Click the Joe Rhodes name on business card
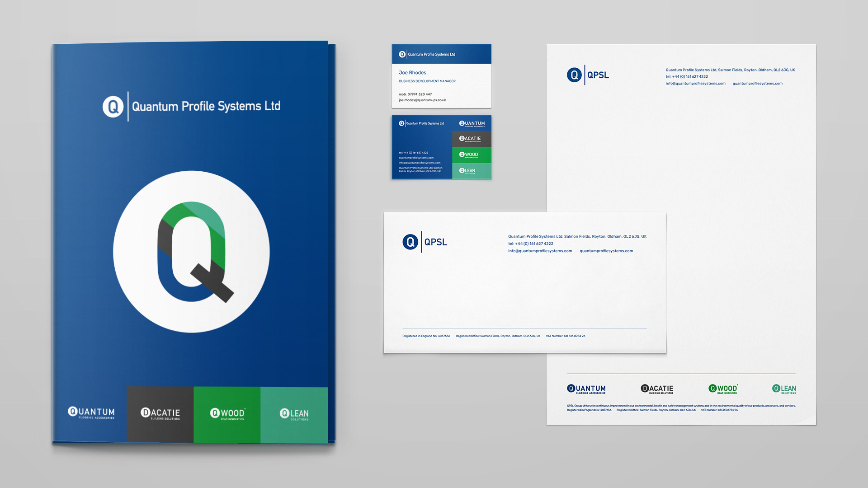The height and width of the screenshot is (488, 868). pyautogui.click(x=412, y=73)
